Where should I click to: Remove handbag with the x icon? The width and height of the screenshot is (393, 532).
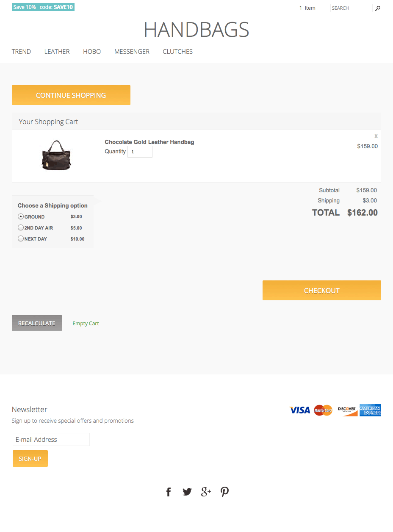376,136
